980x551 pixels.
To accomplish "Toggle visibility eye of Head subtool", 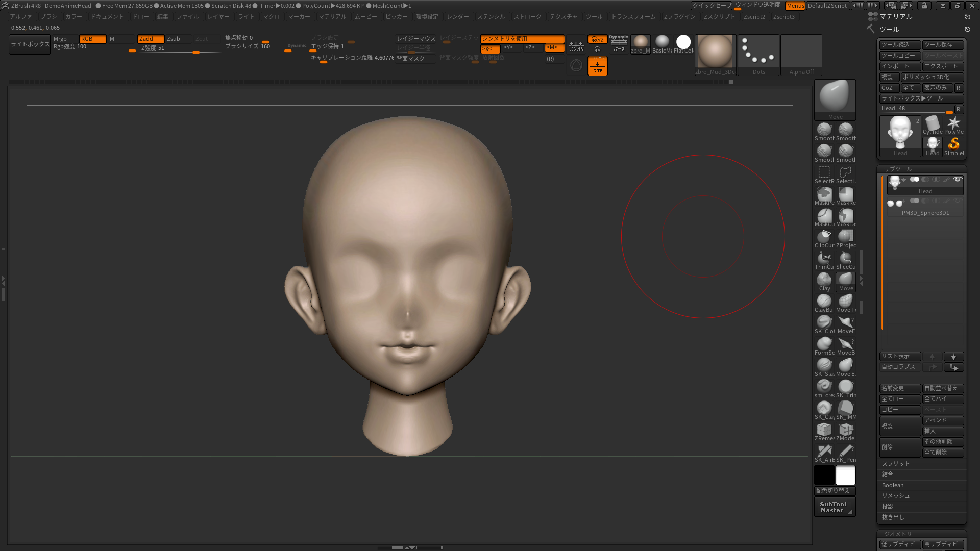I will click(x=958, y=179).
